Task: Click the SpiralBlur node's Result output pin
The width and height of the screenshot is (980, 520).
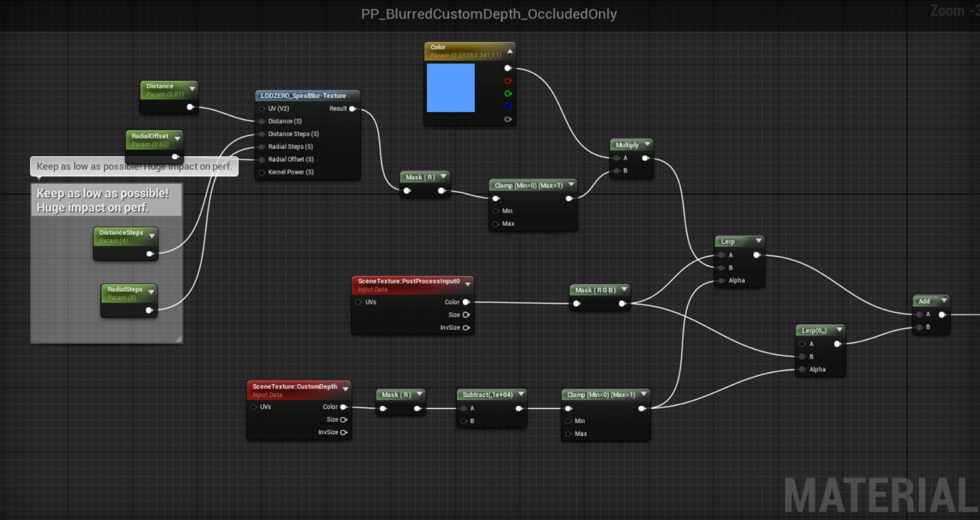Action: 353,109
